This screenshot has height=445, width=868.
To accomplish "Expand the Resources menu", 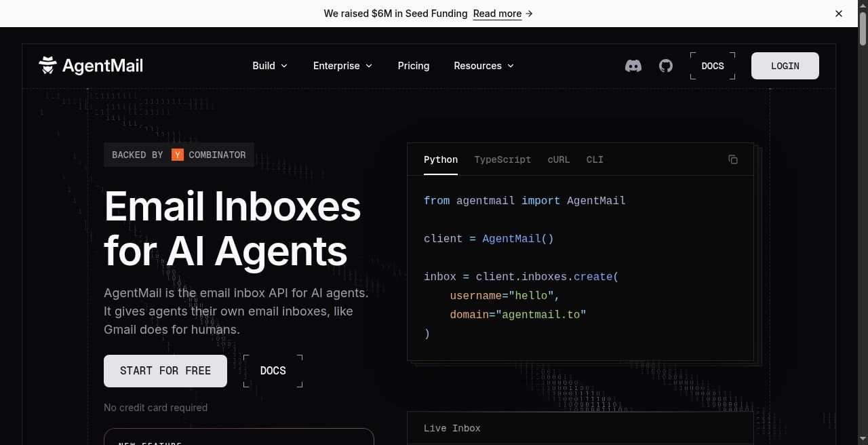I will [484, 66].
